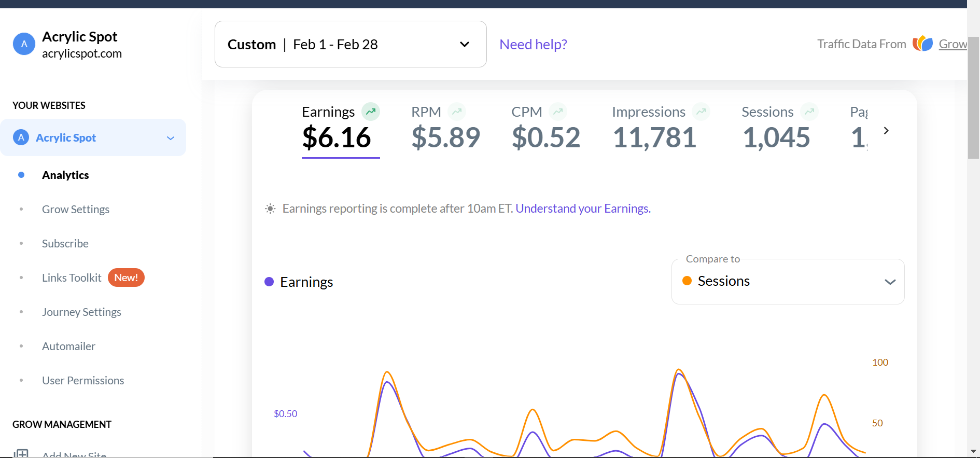980x458 pixels.
Task: Show more metrics with right arrow
Action: [886, 131]
